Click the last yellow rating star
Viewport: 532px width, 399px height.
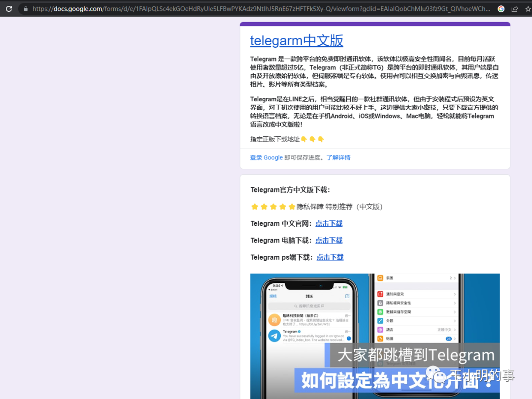coord(292,207)
